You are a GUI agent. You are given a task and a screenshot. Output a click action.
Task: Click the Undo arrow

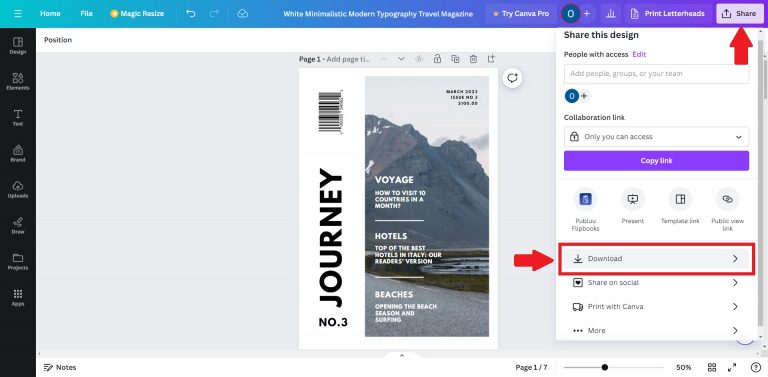pos(191,14)
